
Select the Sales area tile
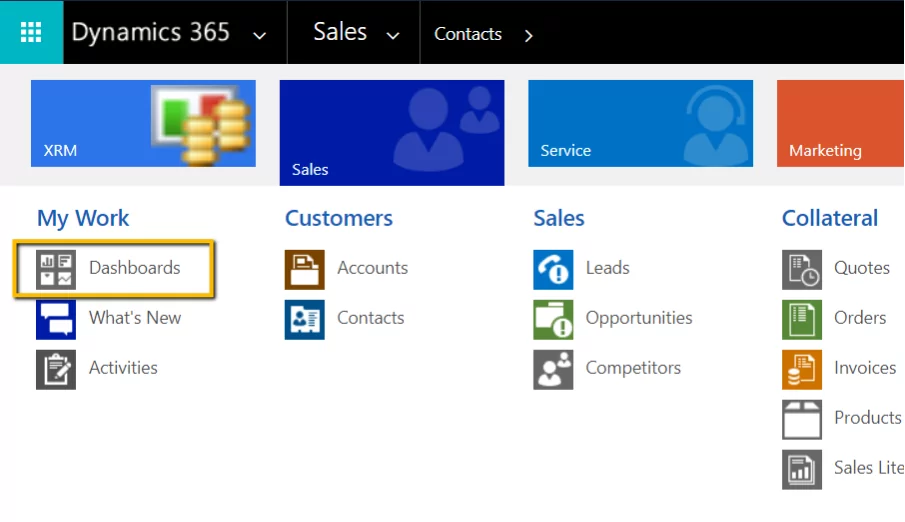392,133
